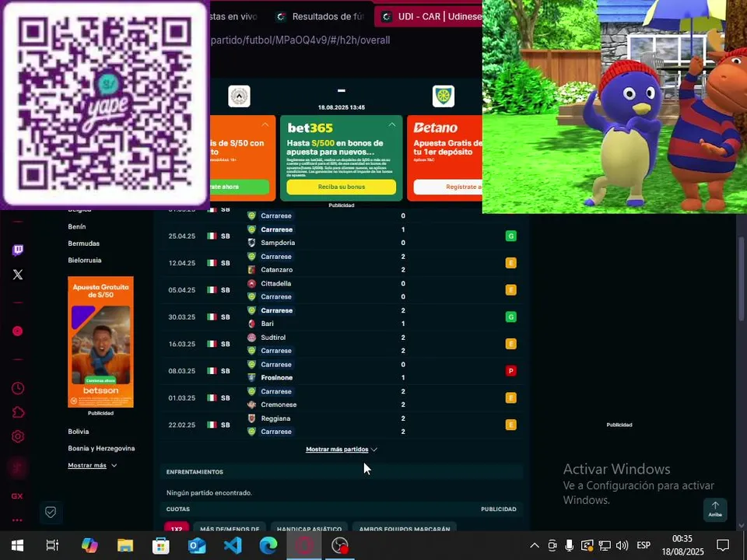Collapse the bet365 ad chevron
The height and width of the screenshot is (560, 747).
[x=391, y=124]
